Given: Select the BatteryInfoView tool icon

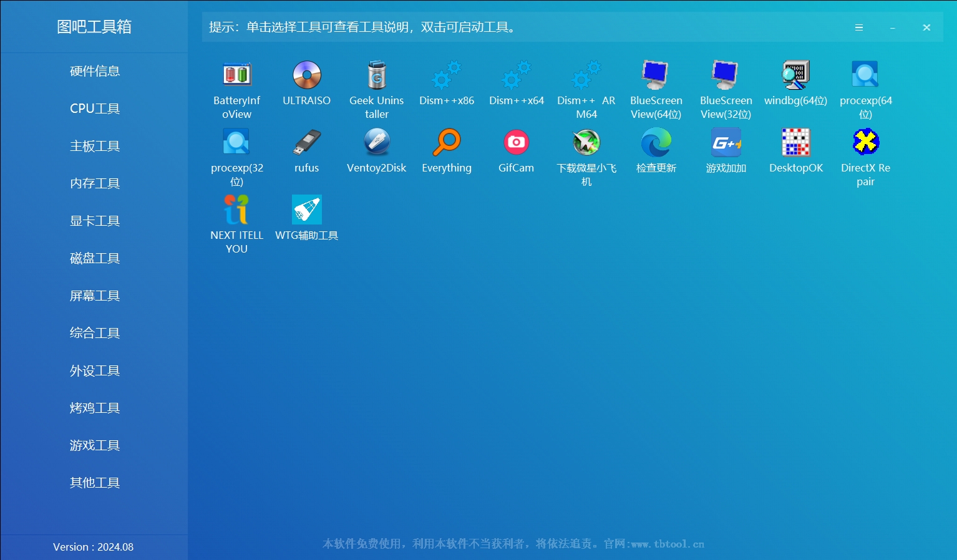Looking at the screenshot, I should 237,75.
